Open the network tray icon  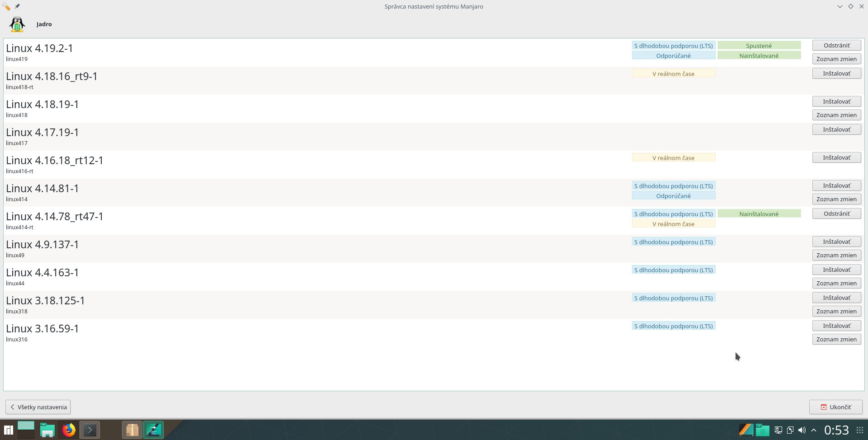click(x=778, y=430)
